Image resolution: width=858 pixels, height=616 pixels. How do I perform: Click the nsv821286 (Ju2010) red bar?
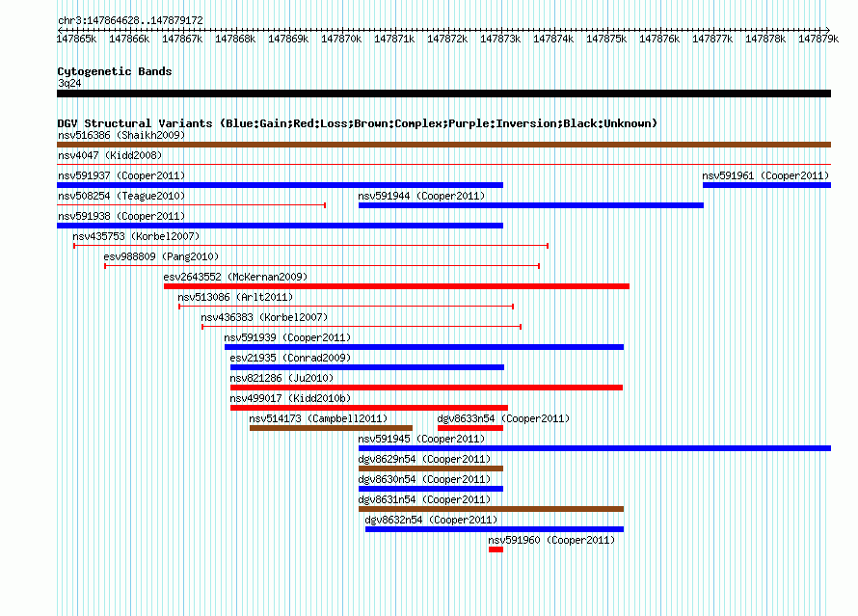click(426, 388)
